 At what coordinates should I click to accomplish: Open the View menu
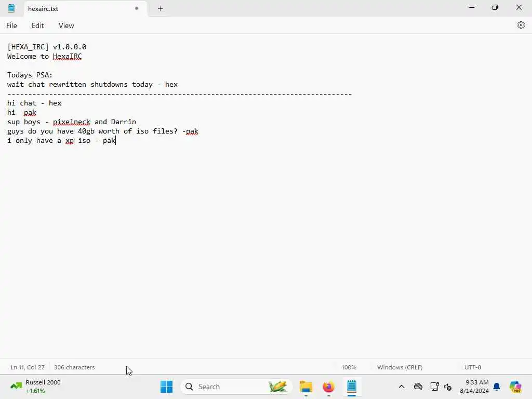click(x=66, y=25)
